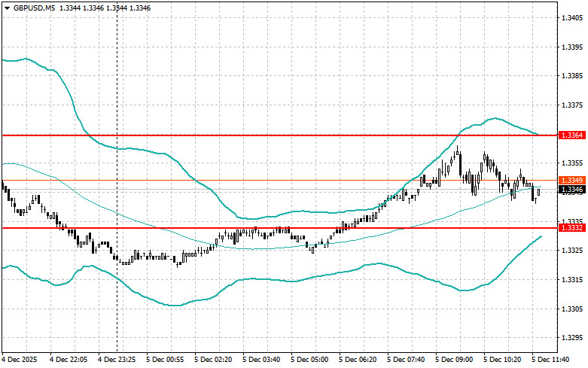This screenshot has width=588, height=368.
Task: Click the 1.3375 price axis label
Action: (x=572, y=105)
